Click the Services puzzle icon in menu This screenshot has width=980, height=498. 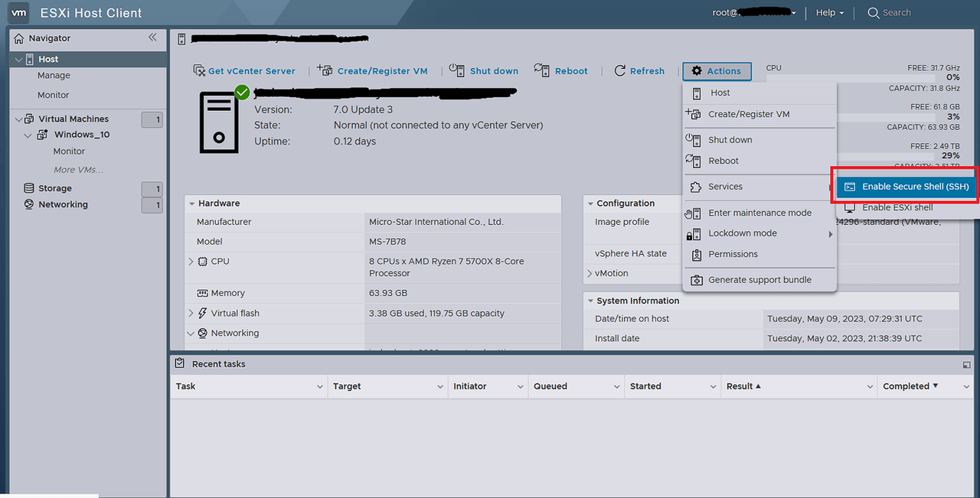[x=695, y=187]
